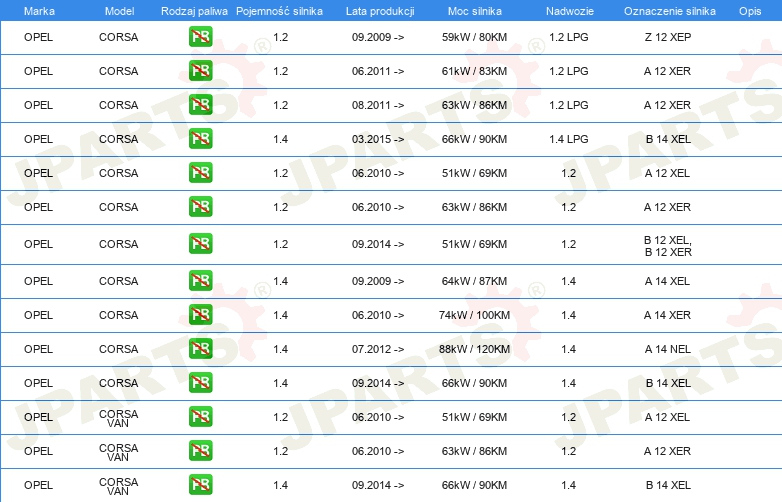This screenshot has height=502, width=782.
Task: Select the Pojemność silnika header
Action: 280,11
